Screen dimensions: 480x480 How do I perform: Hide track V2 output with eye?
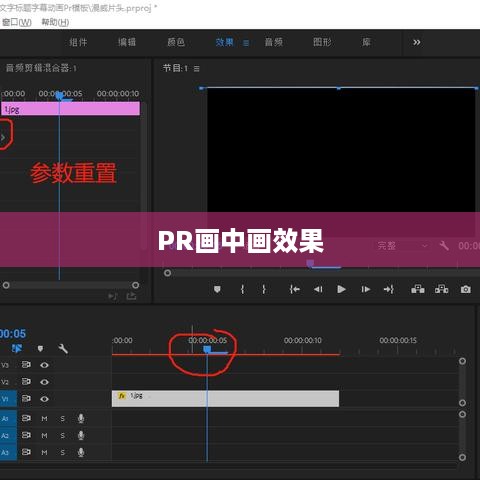coord(44,382)
